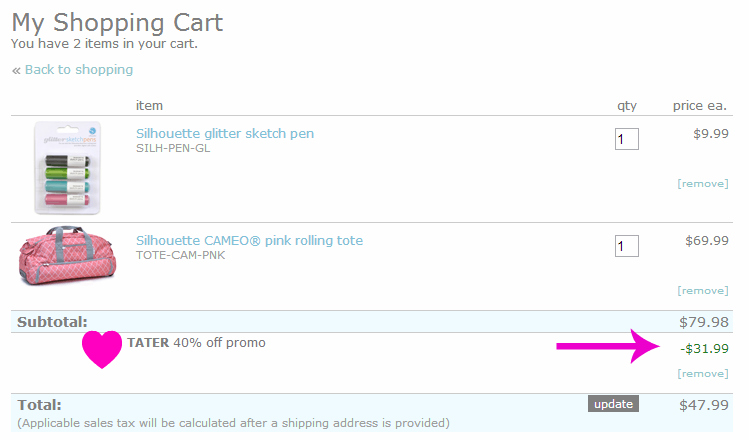Image resolution: width=749 pixels, height=440 pixels.
Task: Click the TOTE-CAM-PNK item code
Action: coord(181,255)
